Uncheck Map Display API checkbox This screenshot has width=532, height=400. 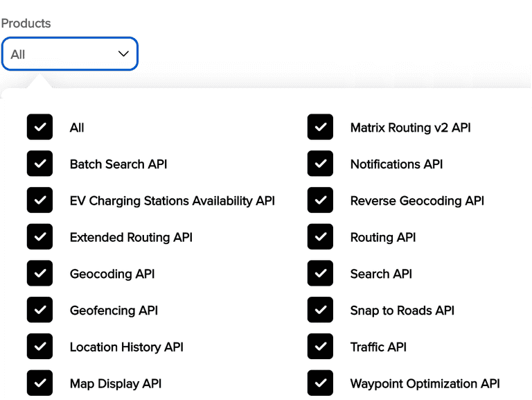point(40,383)
